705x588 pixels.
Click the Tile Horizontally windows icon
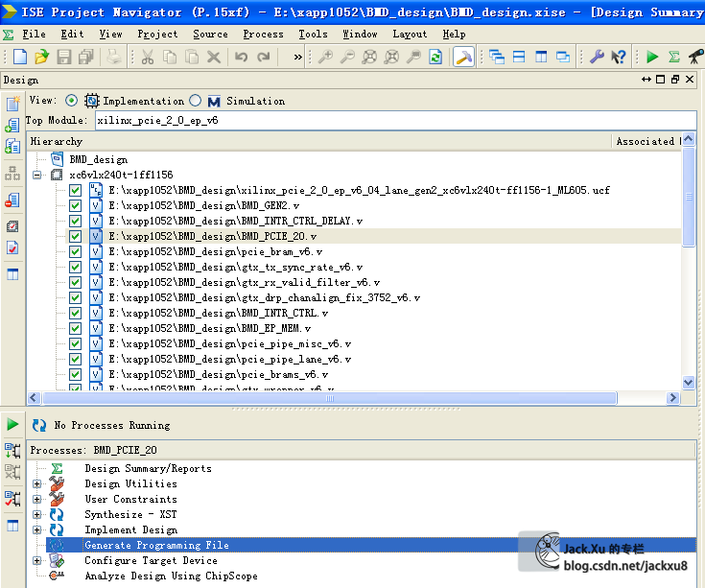[x=519, y=57]
